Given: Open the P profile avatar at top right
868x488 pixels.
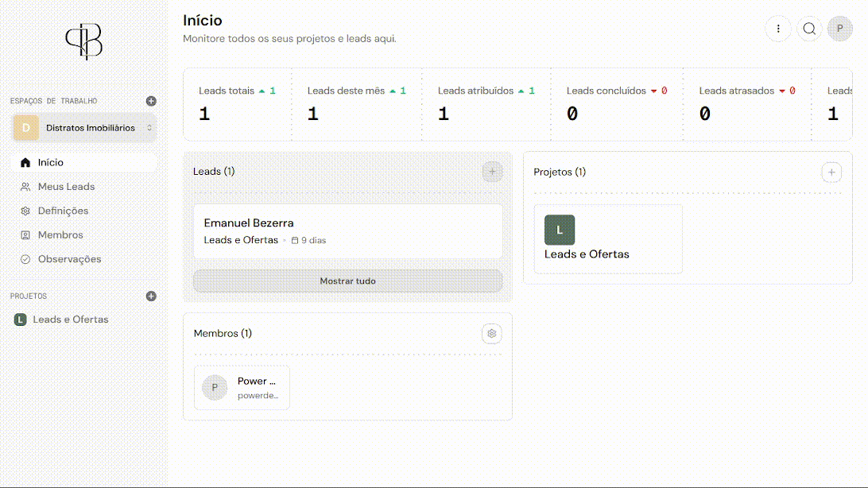Looking at the screenshot, I should click(840, 29).
